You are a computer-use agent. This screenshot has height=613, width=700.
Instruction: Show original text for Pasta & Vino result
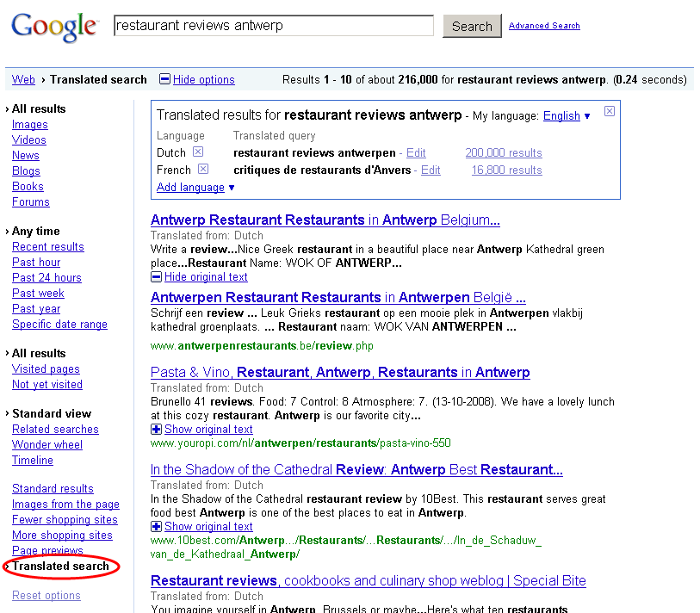208,430
